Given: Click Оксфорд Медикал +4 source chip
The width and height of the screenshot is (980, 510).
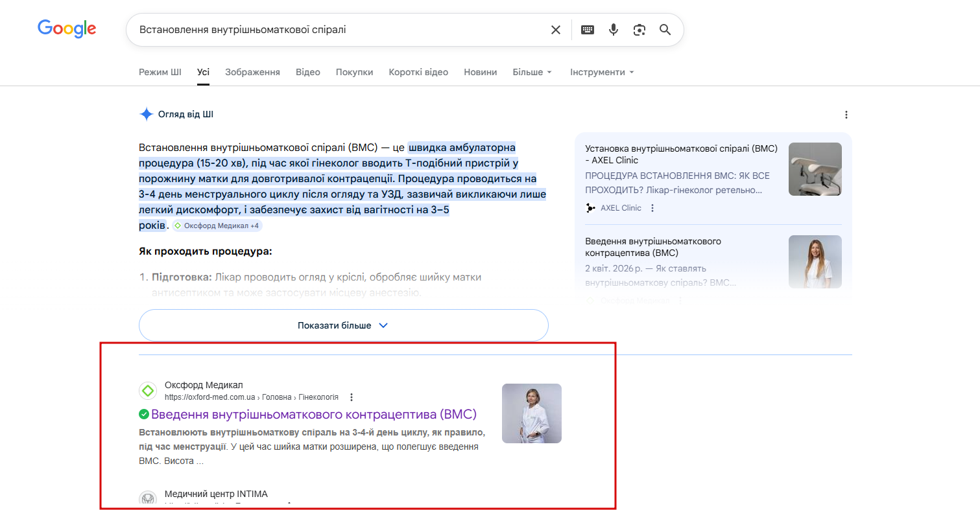Looking at the screenshot, I should pyautogui.click(x=217, y=226).
